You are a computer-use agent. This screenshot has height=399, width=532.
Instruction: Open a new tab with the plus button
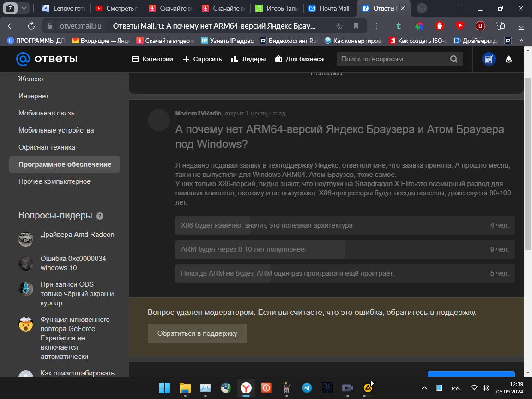422,8
